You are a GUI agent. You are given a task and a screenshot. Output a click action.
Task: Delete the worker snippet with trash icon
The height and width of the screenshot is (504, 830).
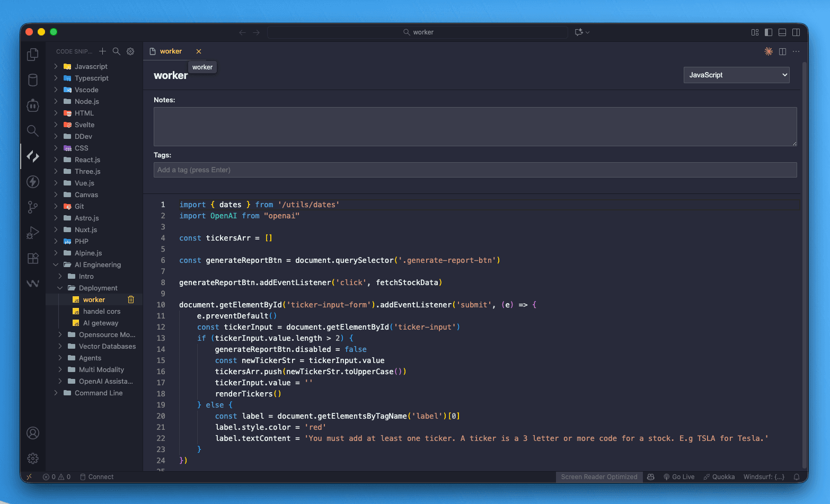tap(131, 300)
